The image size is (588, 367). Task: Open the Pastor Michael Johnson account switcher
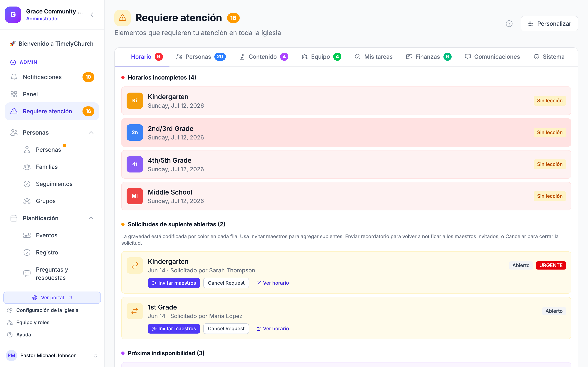(96, 355)
